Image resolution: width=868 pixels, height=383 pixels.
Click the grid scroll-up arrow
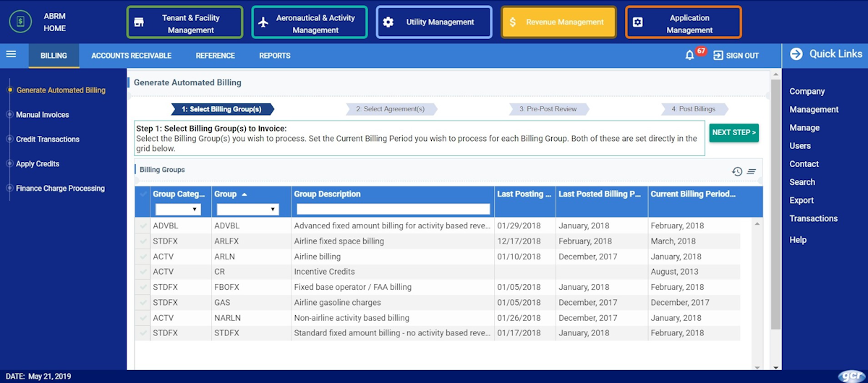click(757, 225)
